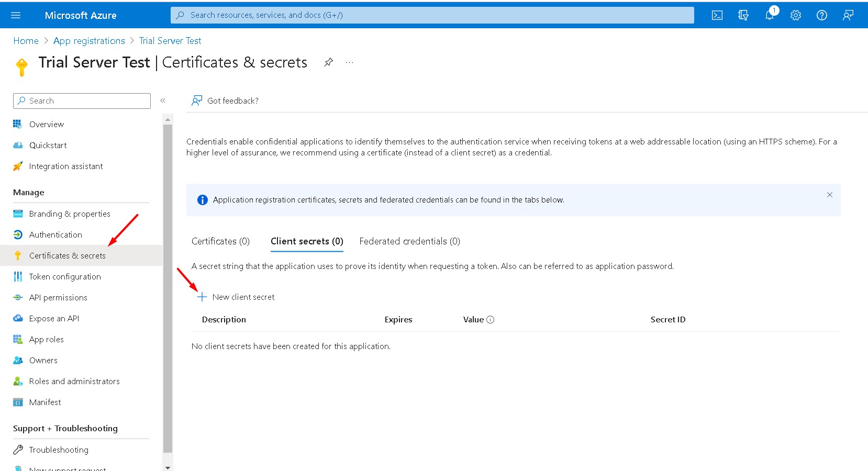The height and width of the screenshot is (471, 868).
Task: Collapse the left navigation sidebar
Action: (x=163, y=100)
